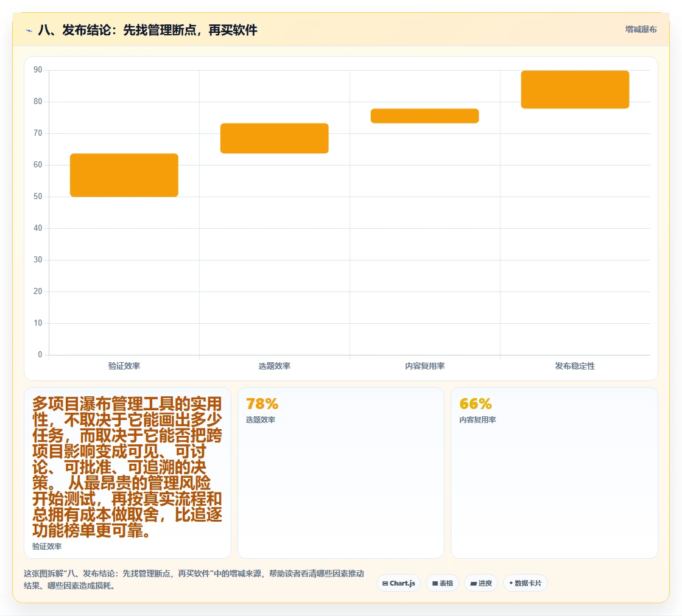Click the 数据卡片 tag chip
Viewport: 682px width, 616px height.
click(526, 583)
